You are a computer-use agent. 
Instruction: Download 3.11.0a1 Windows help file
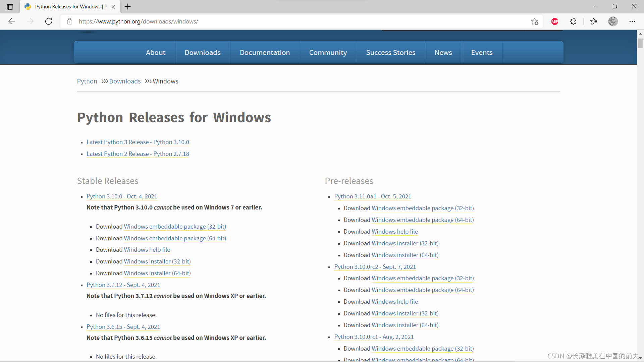click(395, 232)
